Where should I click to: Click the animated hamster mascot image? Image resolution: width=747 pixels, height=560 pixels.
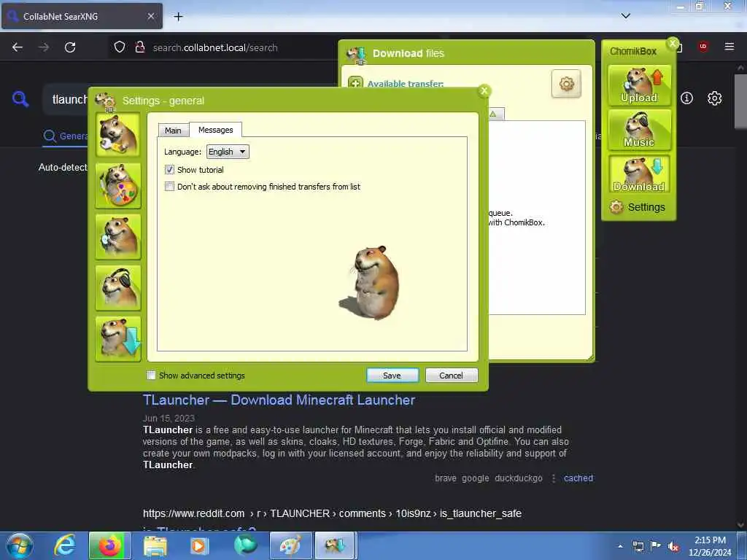click(369, 283)
